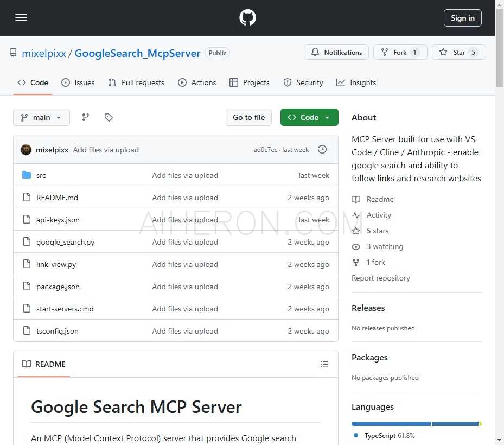Click the Notifications bell button
This screenshot has width=504, height=445.
click(x=336, y=53)
